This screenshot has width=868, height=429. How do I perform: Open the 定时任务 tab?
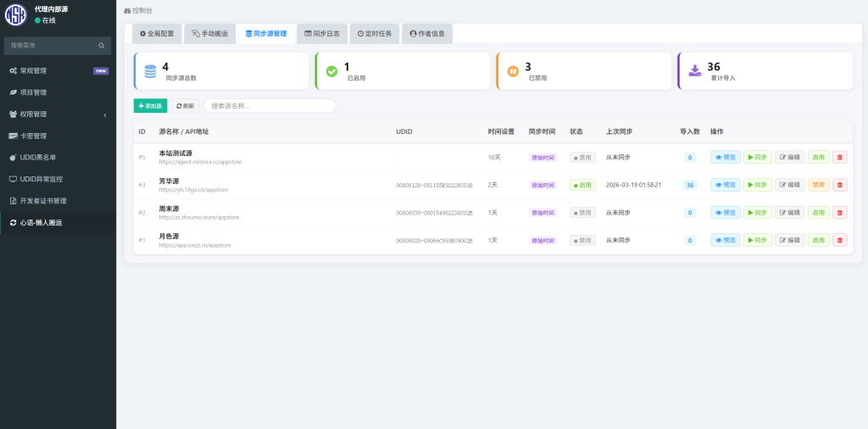374,34
